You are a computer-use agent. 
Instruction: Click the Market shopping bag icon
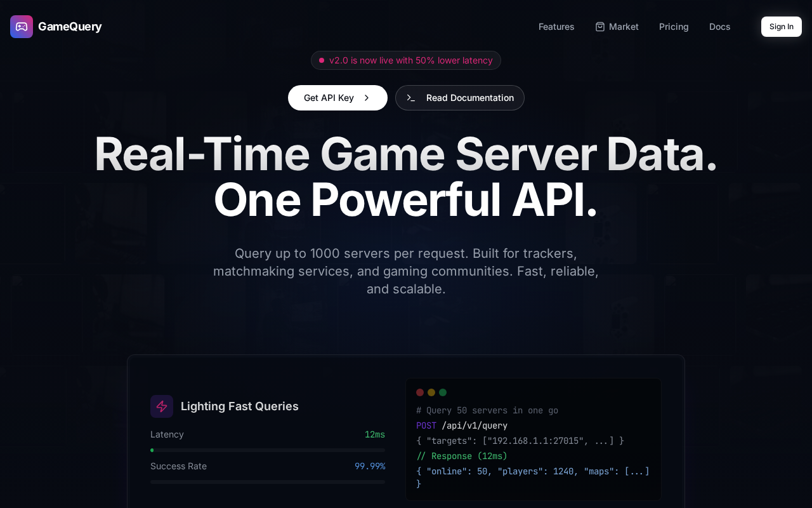pyautogui.click(x=600, y=27)
